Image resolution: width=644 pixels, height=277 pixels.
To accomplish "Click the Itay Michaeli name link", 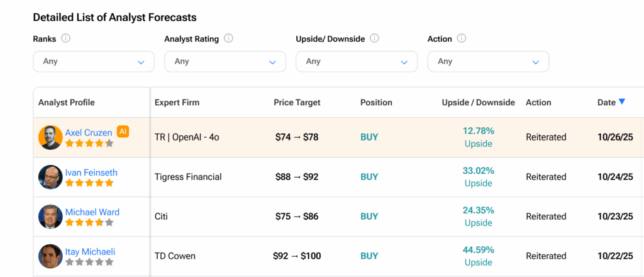I will [90, 252].
